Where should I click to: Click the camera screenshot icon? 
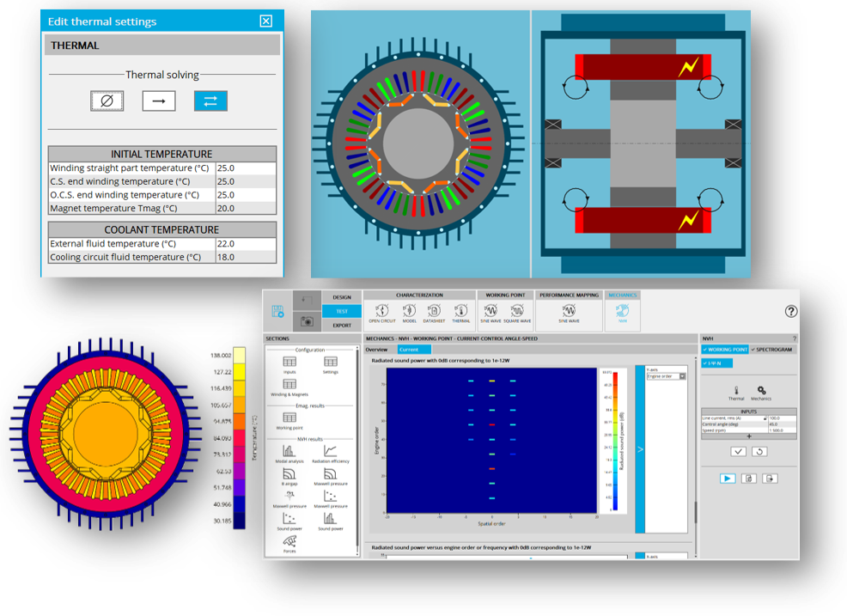tap(307, 321)
